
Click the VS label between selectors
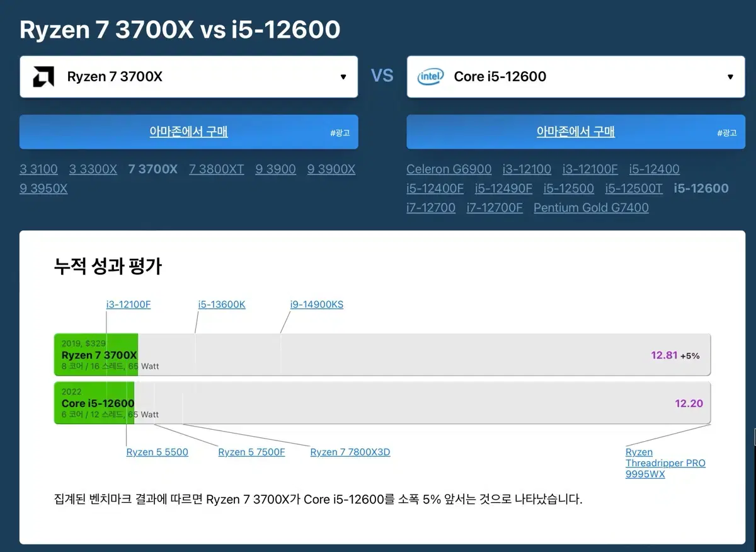tap(382, 76)
